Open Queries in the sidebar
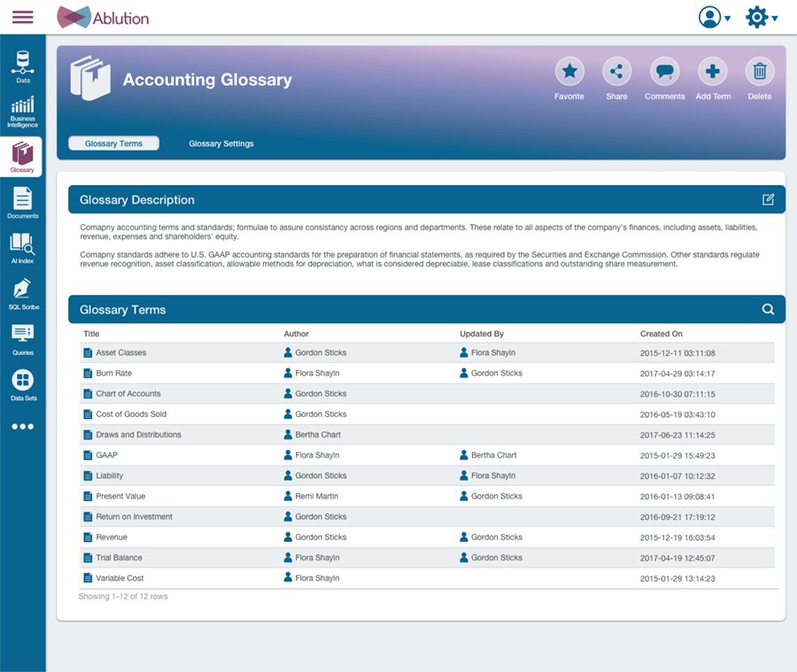The width and height of the screenshot is (797, 672). pyautogui.click(x=23, y=340)
